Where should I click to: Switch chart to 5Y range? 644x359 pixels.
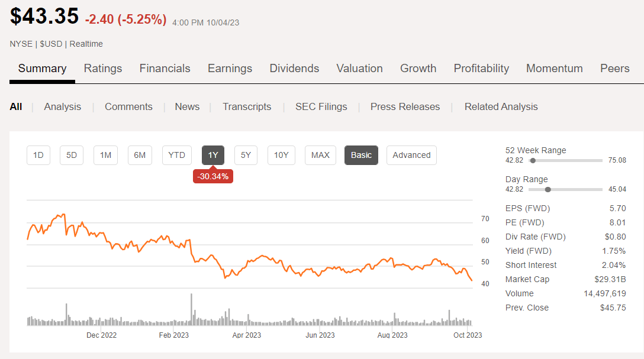[x=246, y=155]
